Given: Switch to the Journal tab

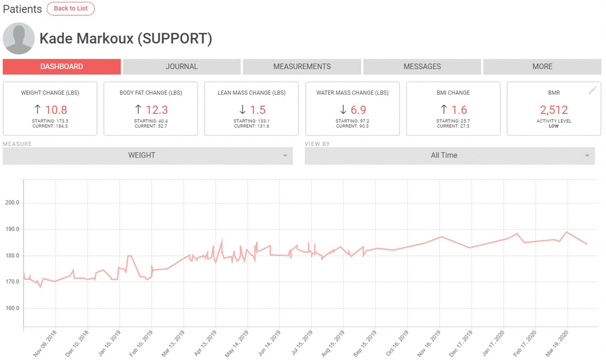Looking at the screenshot, I should click(x=182, y=66).
